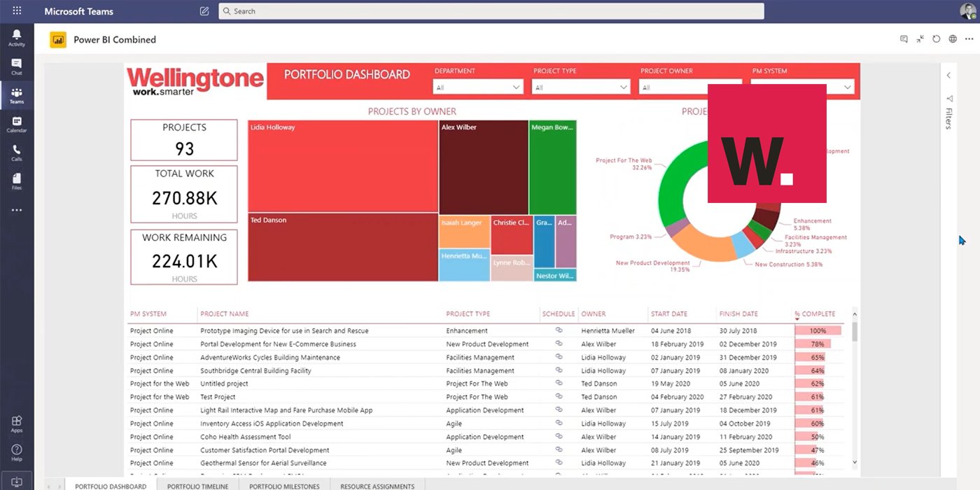This screenshot has height=490, width=980.
Task: Select 'Southbridge Central Building Facility' project name
Action: click(255, 370)
